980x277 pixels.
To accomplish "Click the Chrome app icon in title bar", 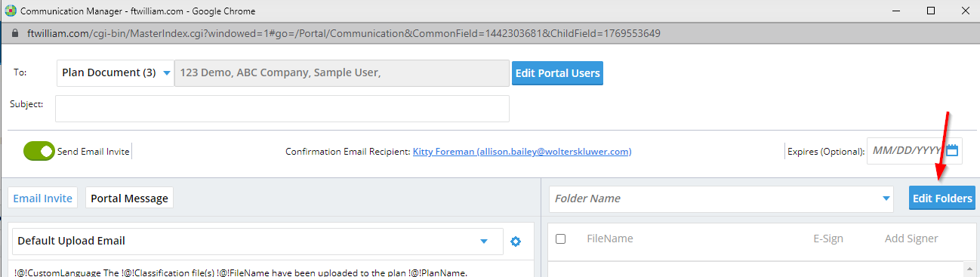I will pyautogui.click(x=10, y=11).
